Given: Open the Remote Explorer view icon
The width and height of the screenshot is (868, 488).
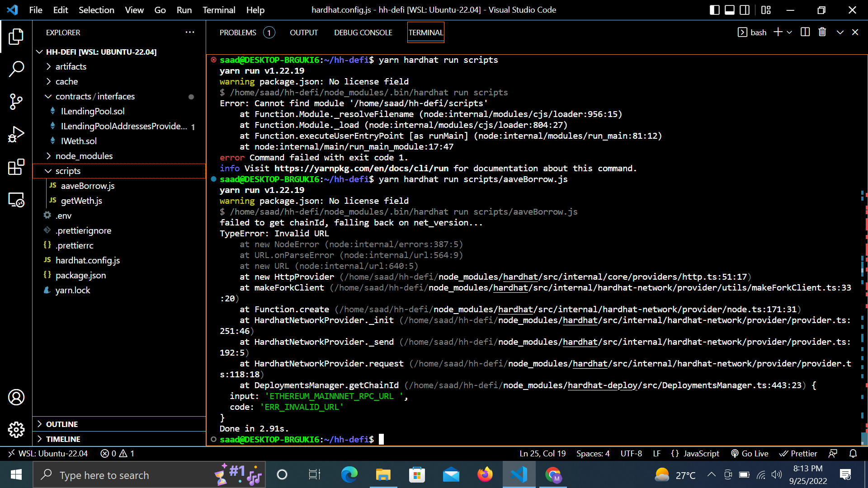Looking at the screenshot, I should (16, 199).
